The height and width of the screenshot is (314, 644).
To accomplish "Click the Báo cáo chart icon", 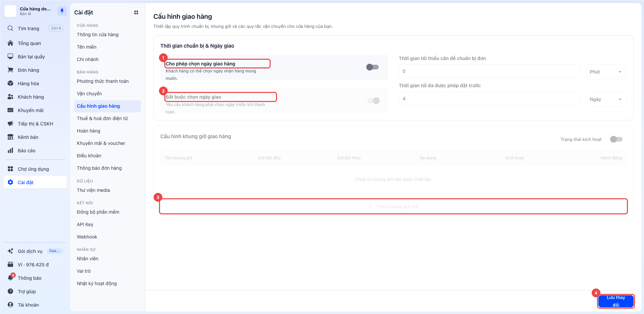I will pyautogui.click(x=11, y=150).
